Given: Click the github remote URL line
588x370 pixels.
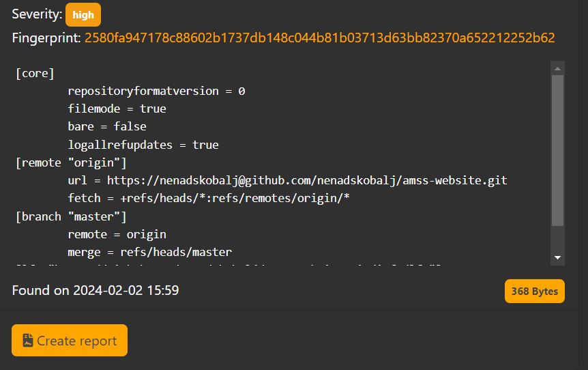Looking at the screenshot, I should [288, 180].
